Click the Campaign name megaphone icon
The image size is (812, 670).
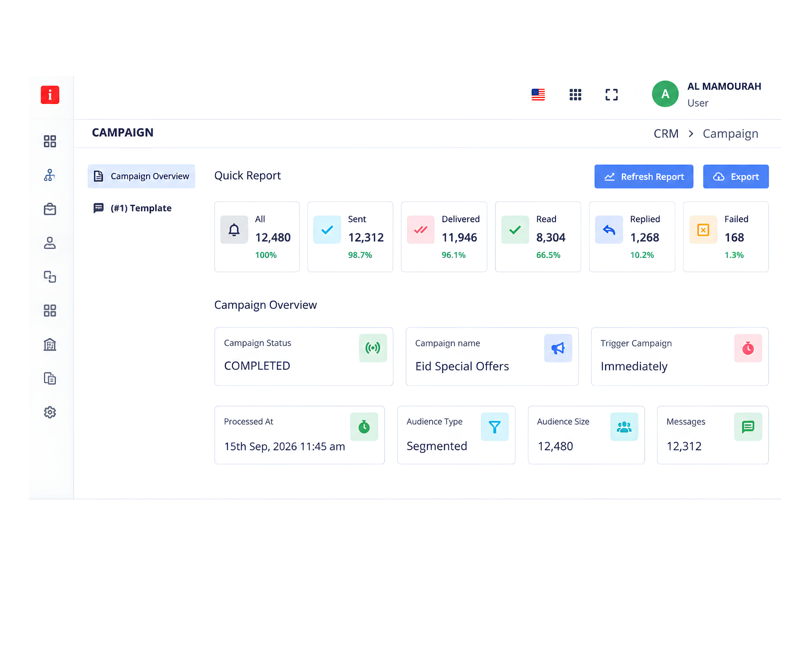click(x=558, y=348)
